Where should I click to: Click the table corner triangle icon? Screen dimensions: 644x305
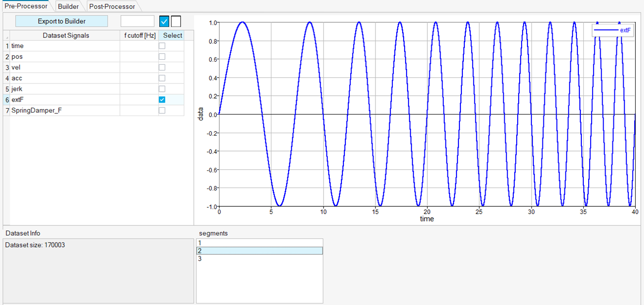point(6,35)
